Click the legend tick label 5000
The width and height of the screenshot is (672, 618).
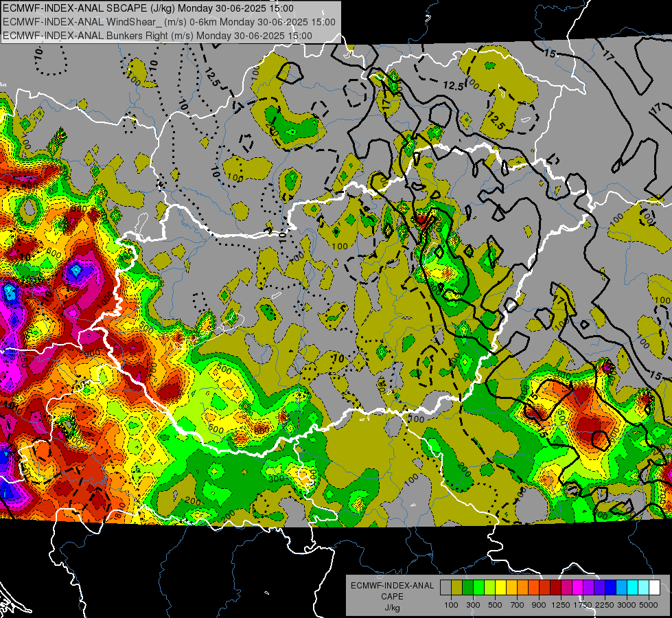649,605
